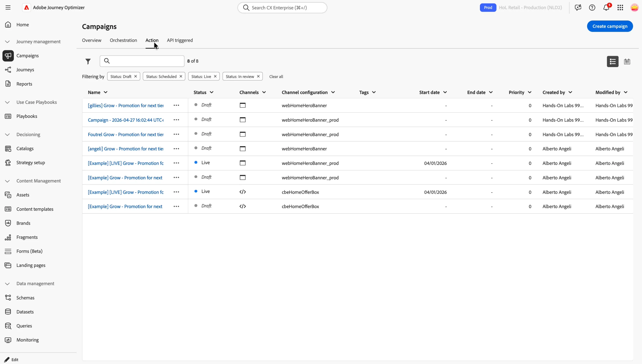This screenshot has width=642, height=364.
Task: Collapse the Content Management section
Action: [8, 181]
